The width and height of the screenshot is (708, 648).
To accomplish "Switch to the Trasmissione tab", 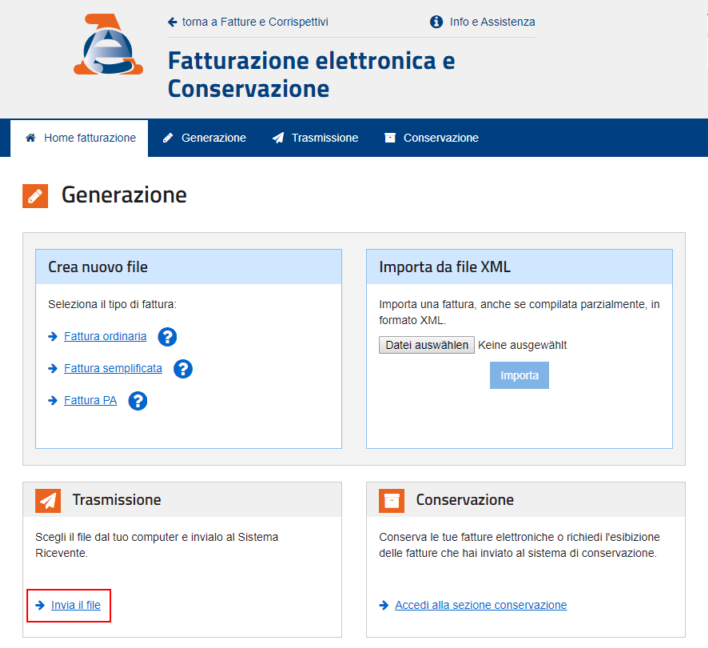I will click(315, 138).
